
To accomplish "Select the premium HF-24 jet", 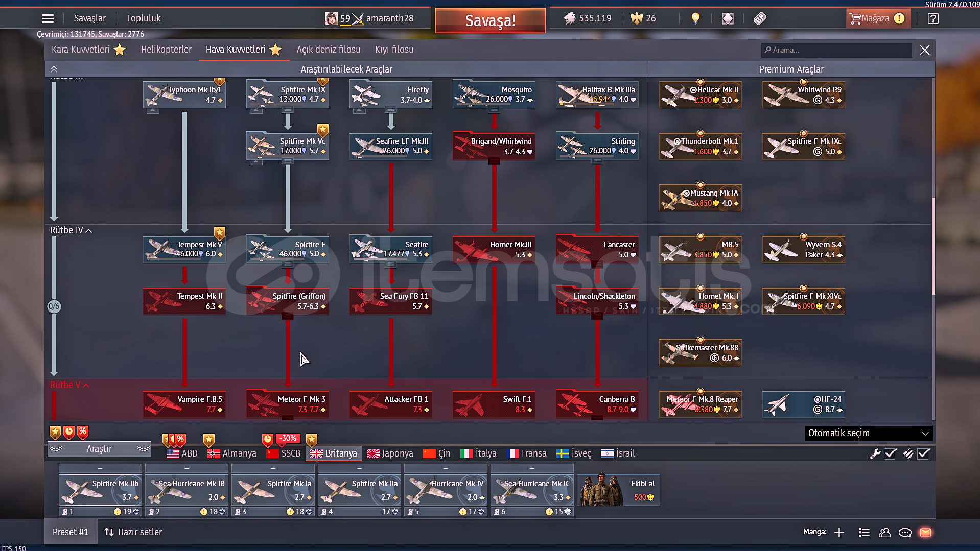I will pos(803,404).
